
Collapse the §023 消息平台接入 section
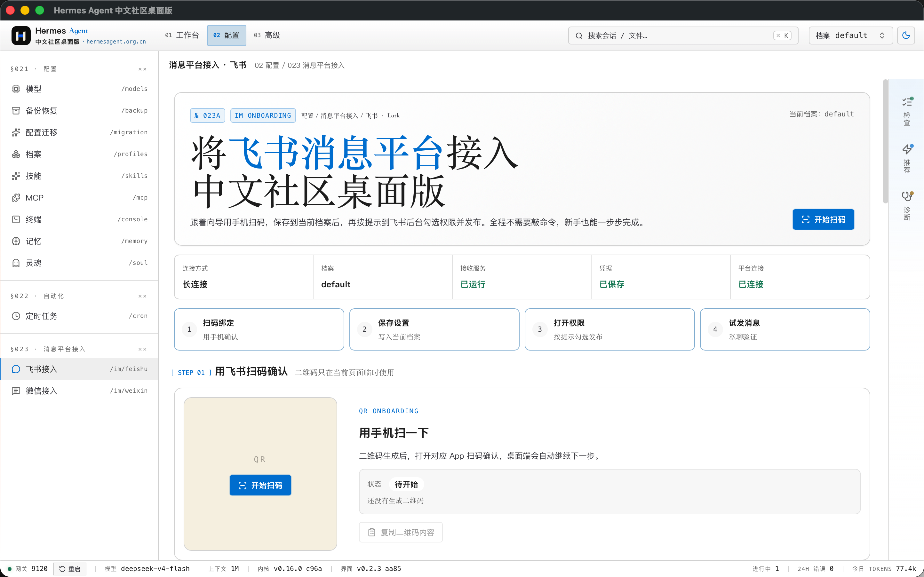142,349
